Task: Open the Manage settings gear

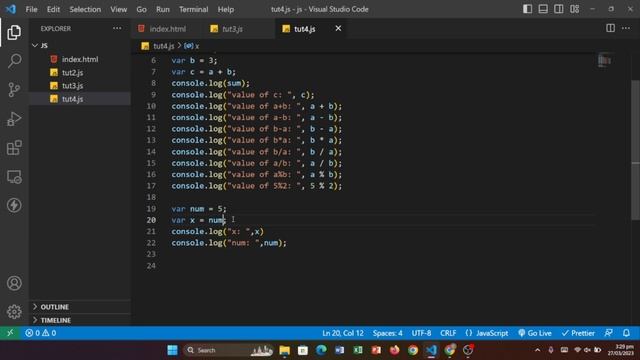Action: pyautogui.click(x=14, y=311)
